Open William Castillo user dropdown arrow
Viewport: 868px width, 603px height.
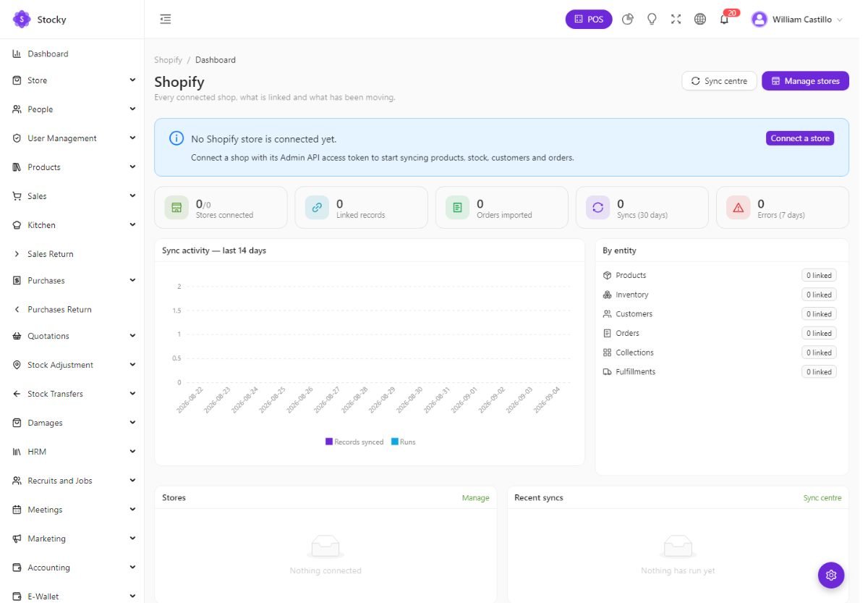point(840,20)
